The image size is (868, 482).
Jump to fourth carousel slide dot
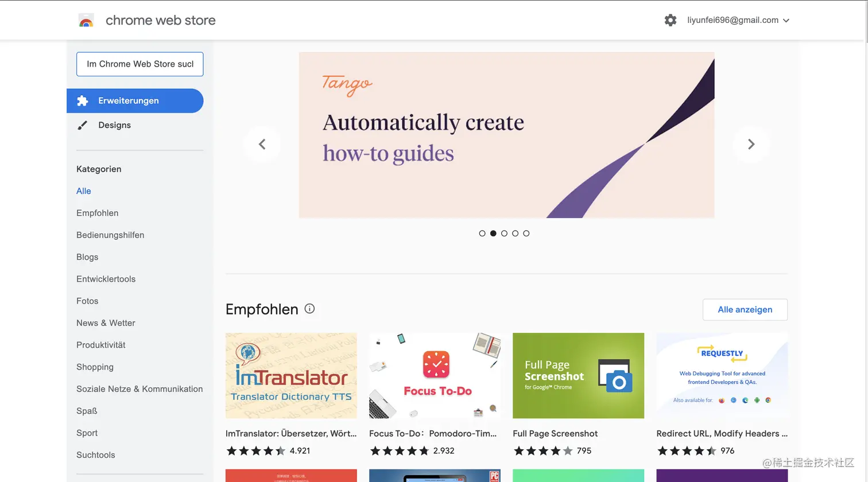coord(515,234)
